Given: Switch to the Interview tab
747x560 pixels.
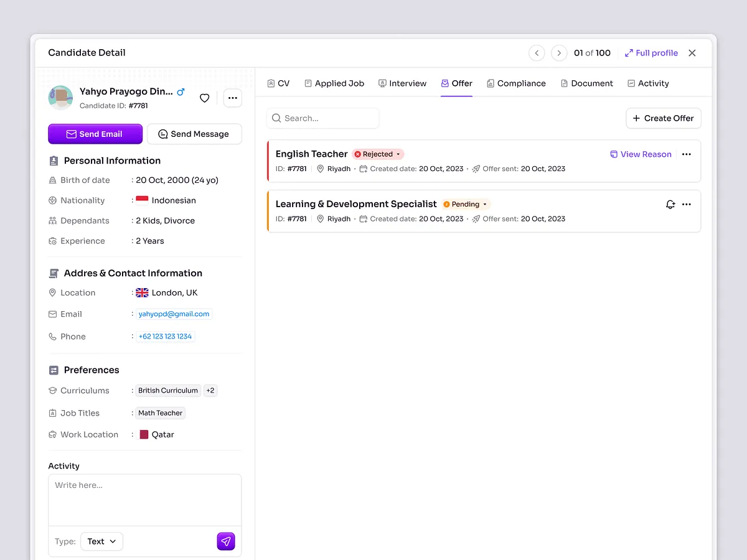Looking at the screenshot, I should pyautogui.click(x=403, y=83).
